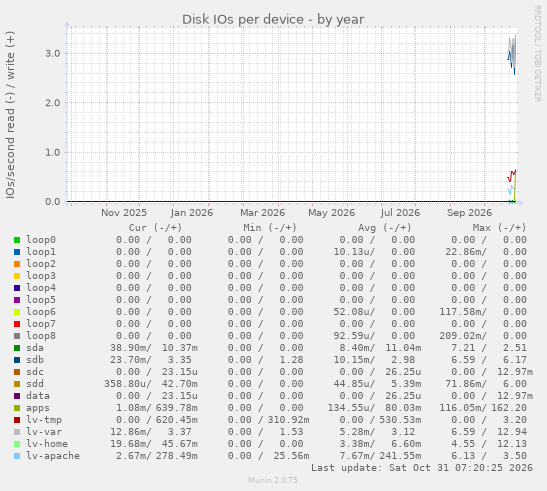Click the lv-apache average value 241.55m
This screenshot has width=547, height=491.
point(400,456)
